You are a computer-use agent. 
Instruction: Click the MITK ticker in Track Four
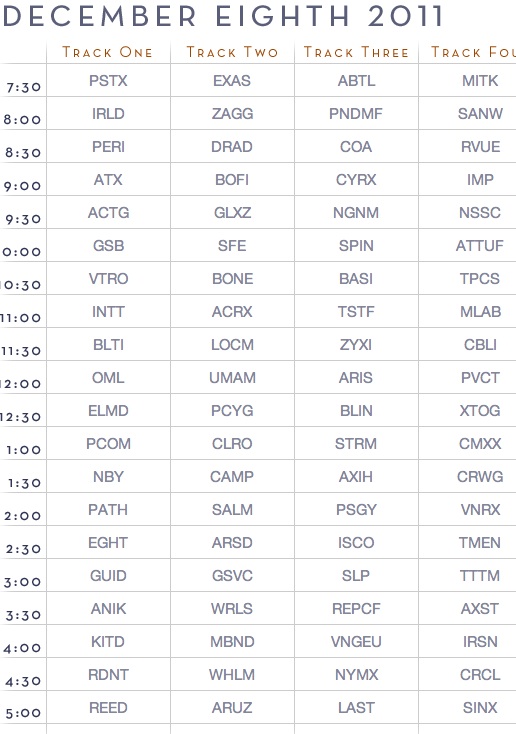click(x=480, y=81)
